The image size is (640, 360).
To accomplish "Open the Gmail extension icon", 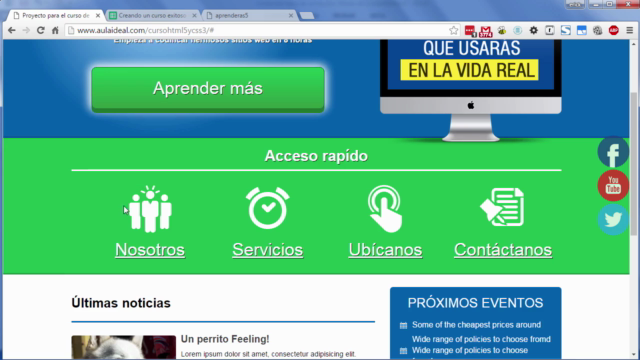I will pyautogui.click(x=486, y=31).
